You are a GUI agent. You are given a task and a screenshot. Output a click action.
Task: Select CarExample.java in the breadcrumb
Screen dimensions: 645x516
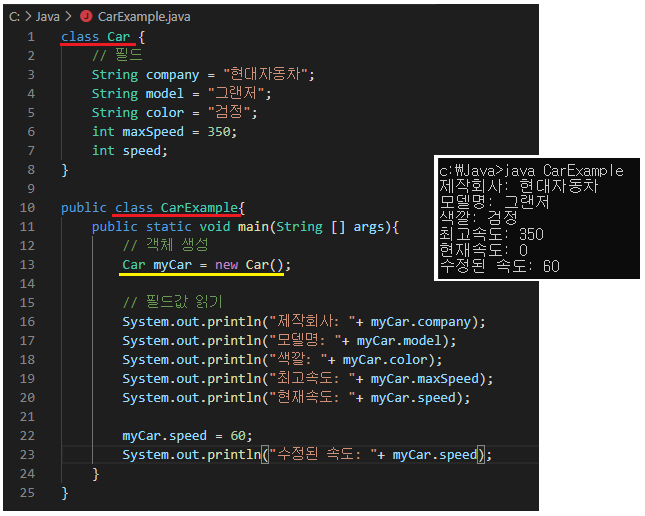(144, 17)
